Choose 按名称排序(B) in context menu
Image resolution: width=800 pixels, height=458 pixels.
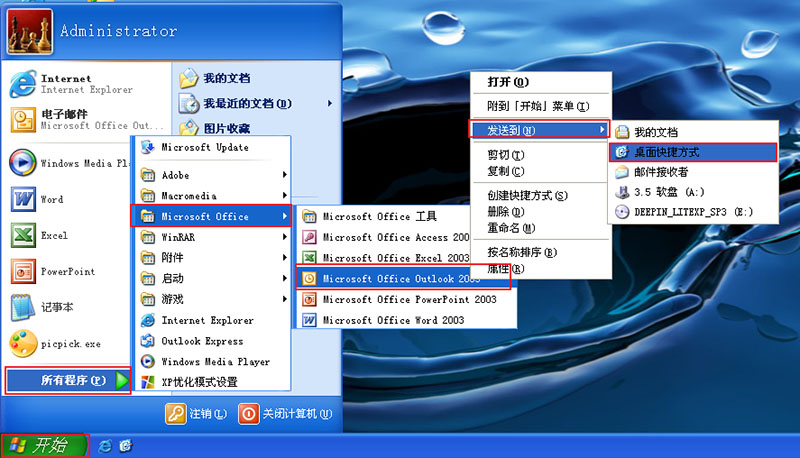pos(540,252)
